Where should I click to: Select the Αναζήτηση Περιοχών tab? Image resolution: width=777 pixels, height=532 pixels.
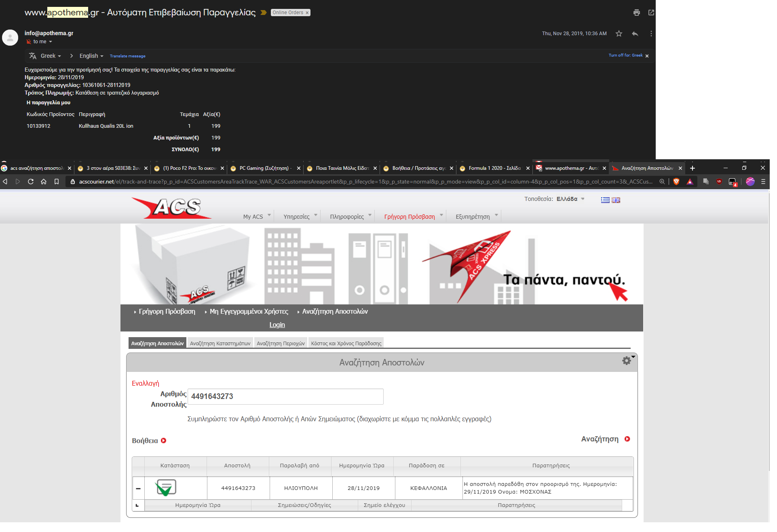[281, 343]
